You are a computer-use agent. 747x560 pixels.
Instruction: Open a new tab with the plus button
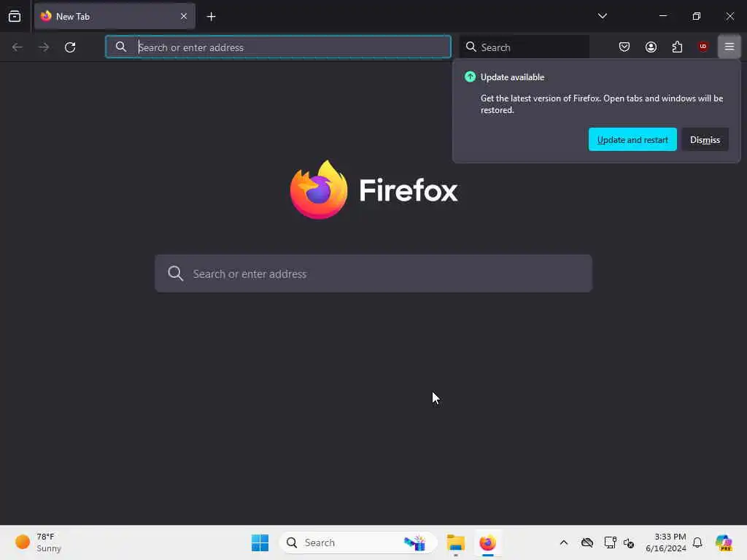click(211, 17)
